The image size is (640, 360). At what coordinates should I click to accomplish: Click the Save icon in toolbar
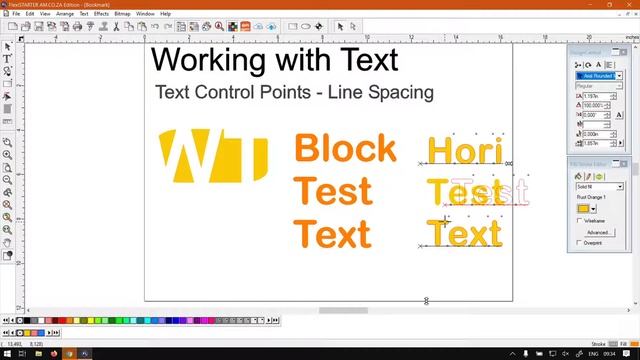pyautogui.click(x=39, y=27)
